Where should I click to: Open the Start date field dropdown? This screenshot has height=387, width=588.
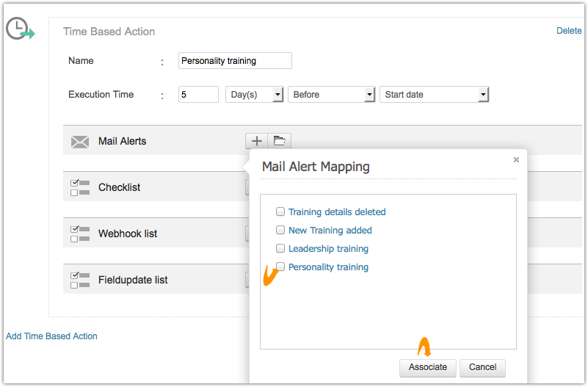434,95
